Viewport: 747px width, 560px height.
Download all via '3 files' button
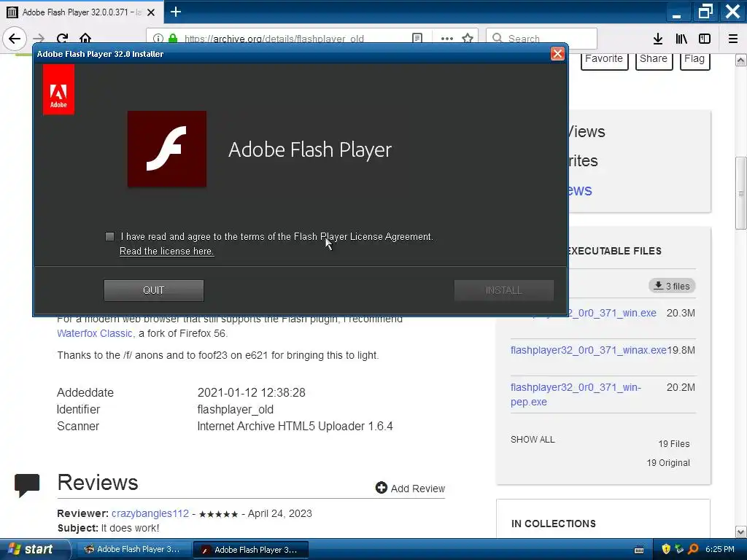click(672, 286)
